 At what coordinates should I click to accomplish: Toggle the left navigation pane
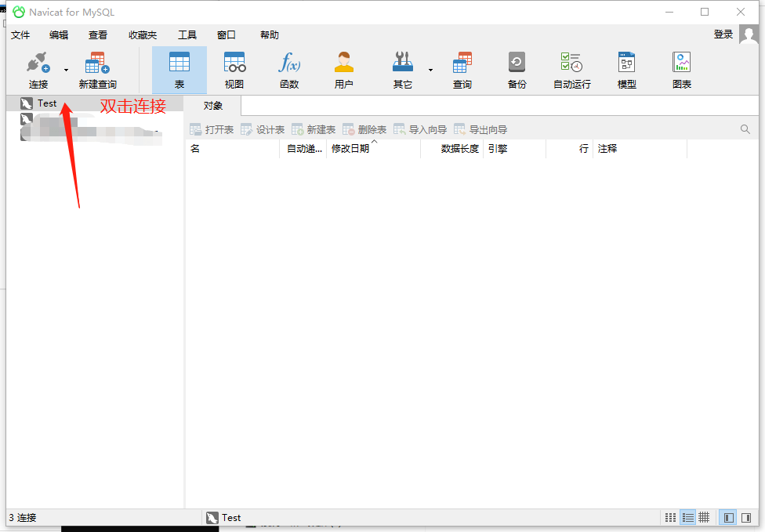pos(729,517)
